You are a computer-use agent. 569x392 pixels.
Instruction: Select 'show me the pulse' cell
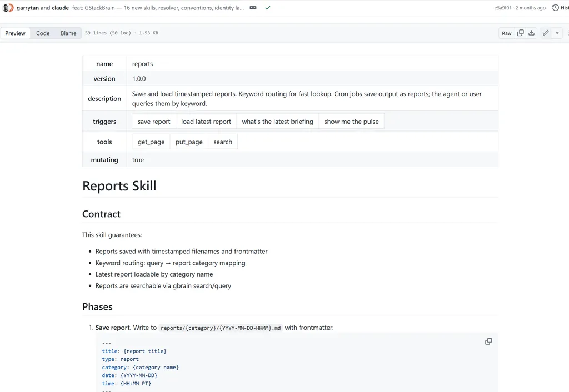coord(351,122)
